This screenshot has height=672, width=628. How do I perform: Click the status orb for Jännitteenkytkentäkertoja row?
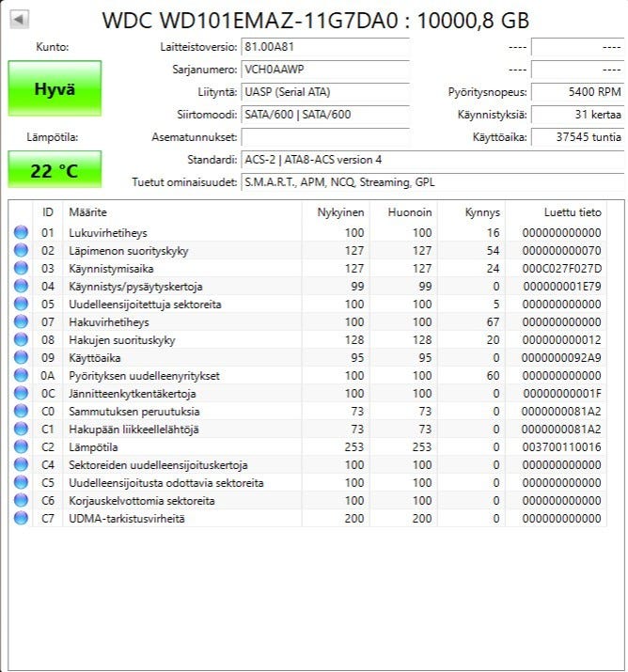pyautogui.click(x=21, y=393)
